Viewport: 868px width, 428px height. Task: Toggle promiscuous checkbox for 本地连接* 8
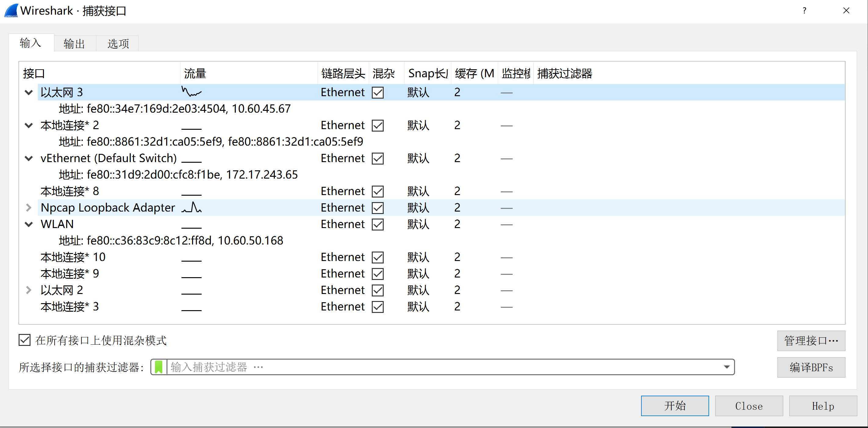click(x=377, y=192)
